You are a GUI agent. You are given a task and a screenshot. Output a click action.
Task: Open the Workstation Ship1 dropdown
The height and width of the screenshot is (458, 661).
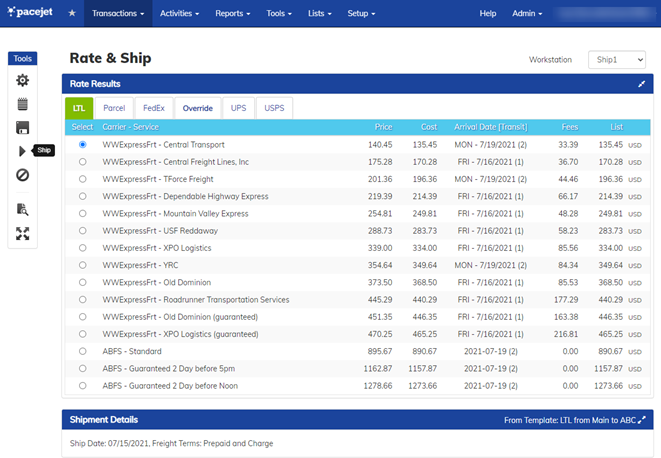[617, 60]
